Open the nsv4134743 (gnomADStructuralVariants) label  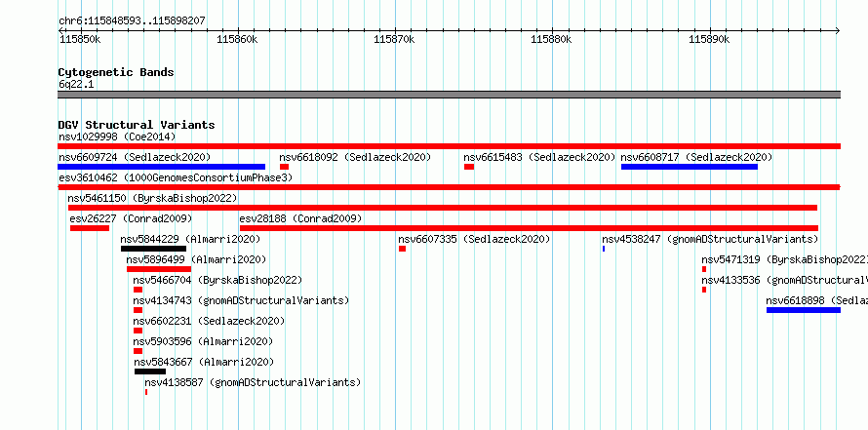pyautogui.click(x=241, y=300)
